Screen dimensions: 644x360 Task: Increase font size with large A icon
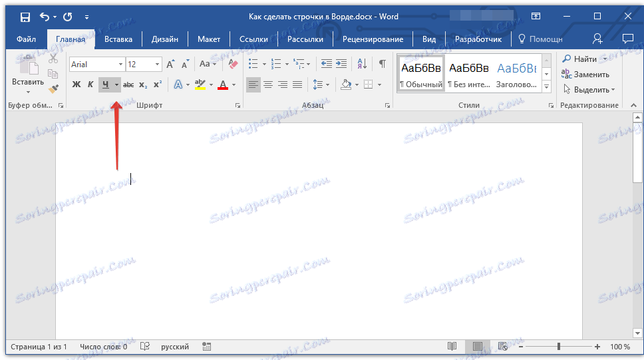(x=170, y=64)
